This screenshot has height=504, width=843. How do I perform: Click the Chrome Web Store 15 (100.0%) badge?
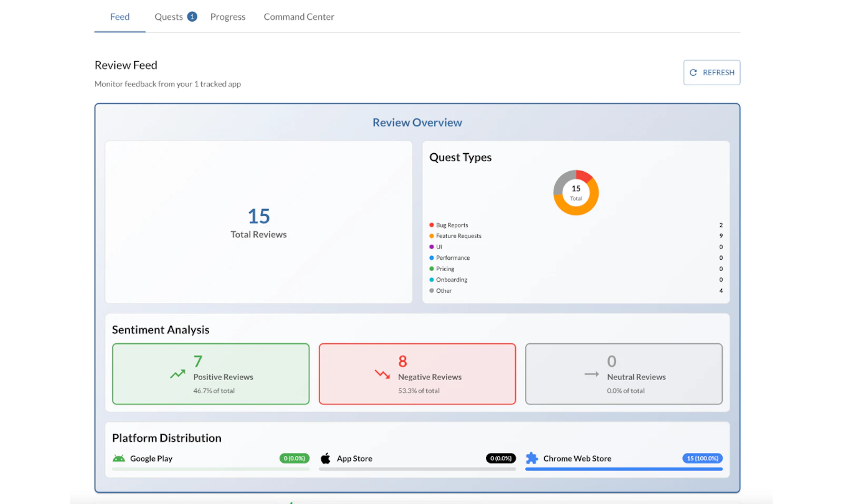click(x=702, y=459)
